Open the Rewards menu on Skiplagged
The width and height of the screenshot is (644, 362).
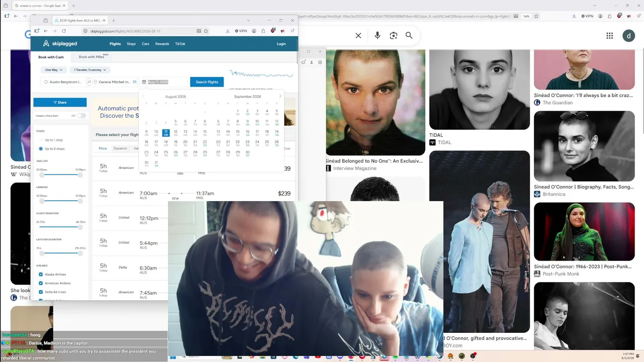pyautogui.click(x=162, y=44)
